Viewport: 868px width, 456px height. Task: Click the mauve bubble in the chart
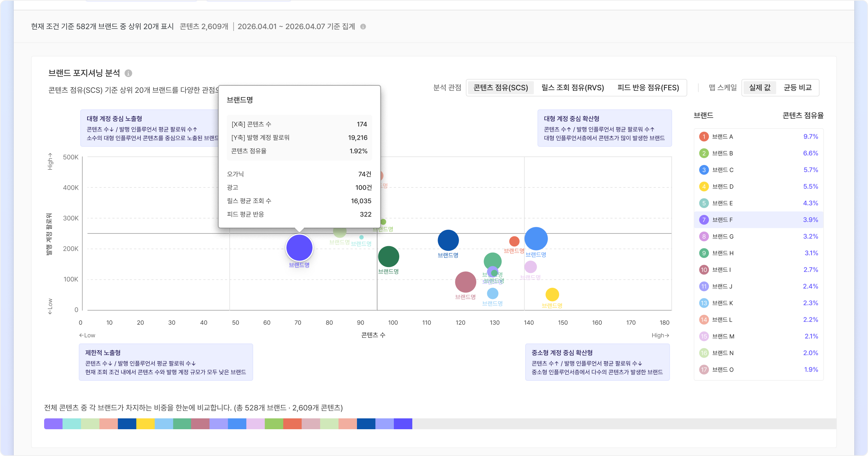tap(465, 282)
